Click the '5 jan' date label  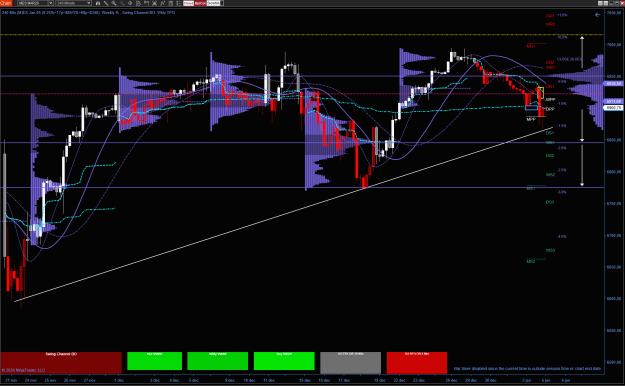click(546, 380)
